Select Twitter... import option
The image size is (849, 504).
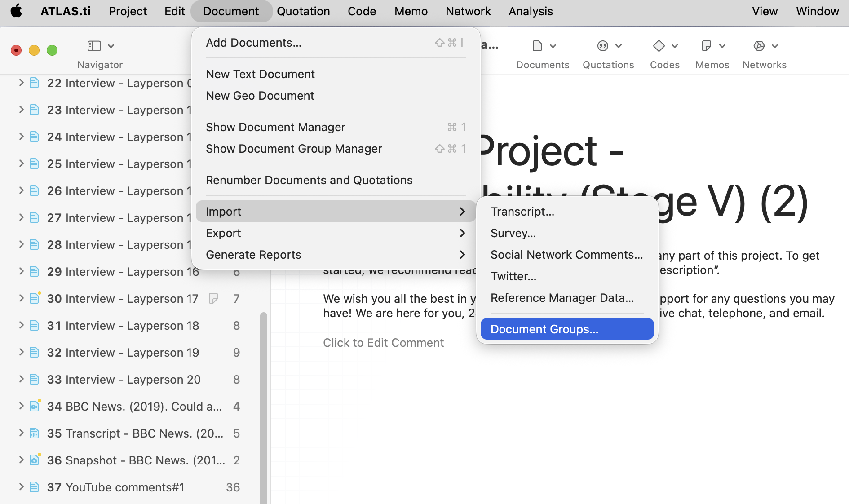coord(567,276)
